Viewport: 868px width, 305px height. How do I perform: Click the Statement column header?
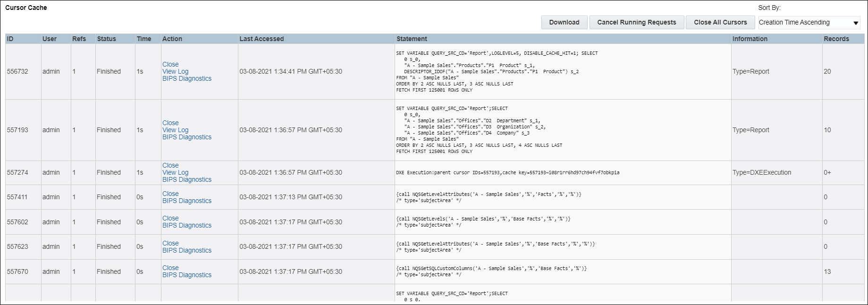[x=563, y=39]
